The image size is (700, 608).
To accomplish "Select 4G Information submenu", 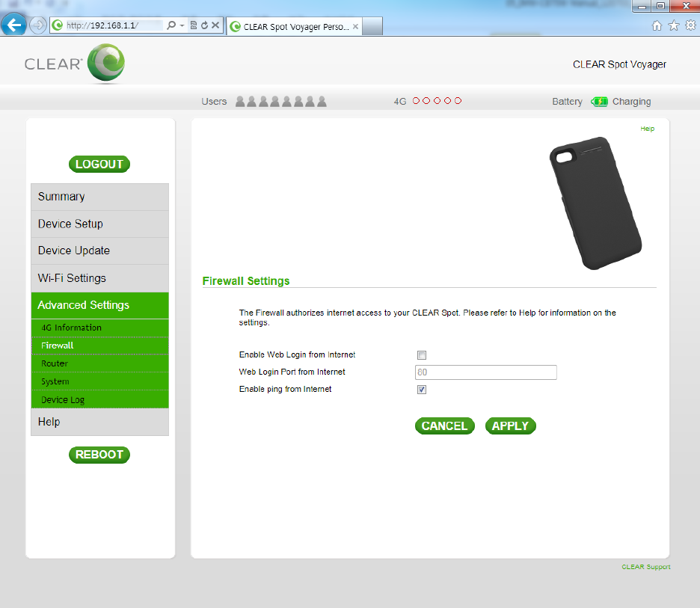I will [100, 328].
